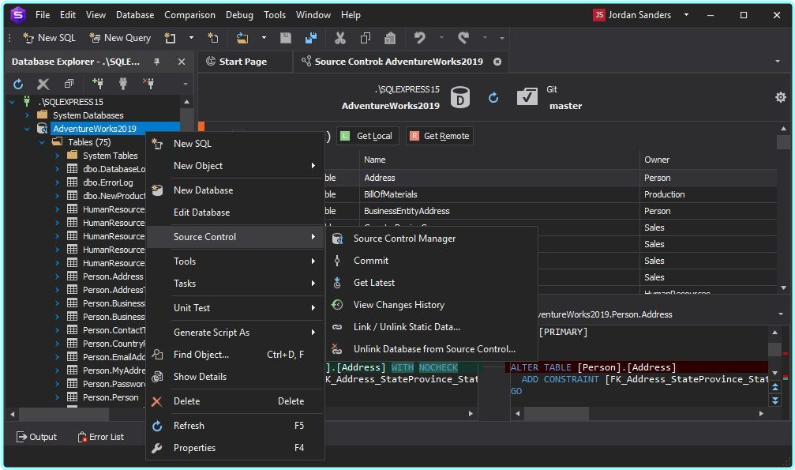
Task: Click the Cut scissors icon
Action: click(340, 38)
